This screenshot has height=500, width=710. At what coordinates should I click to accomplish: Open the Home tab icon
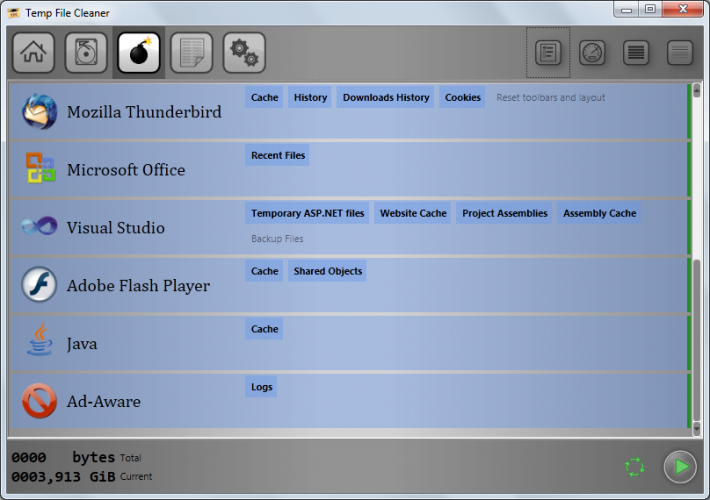(x=33, y=53)
